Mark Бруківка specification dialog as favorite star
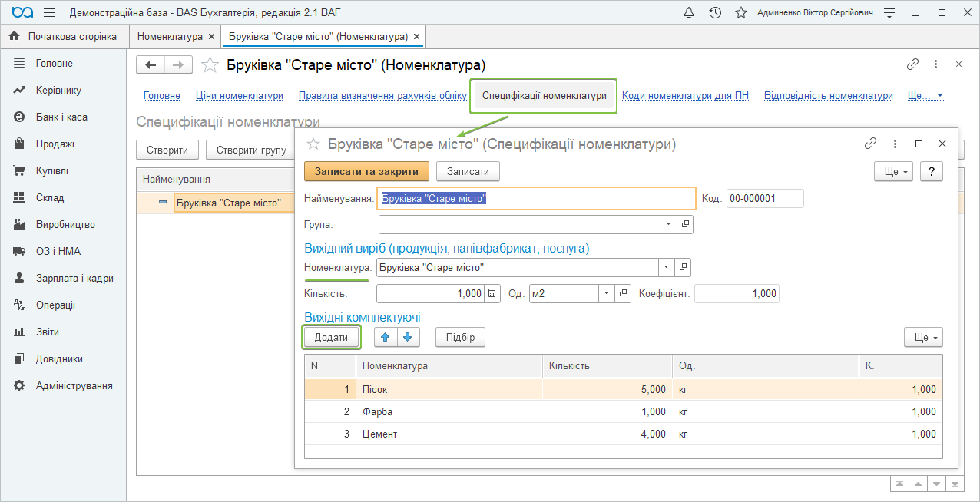This screenshot has height=502, width=980. tap(313, 144)
